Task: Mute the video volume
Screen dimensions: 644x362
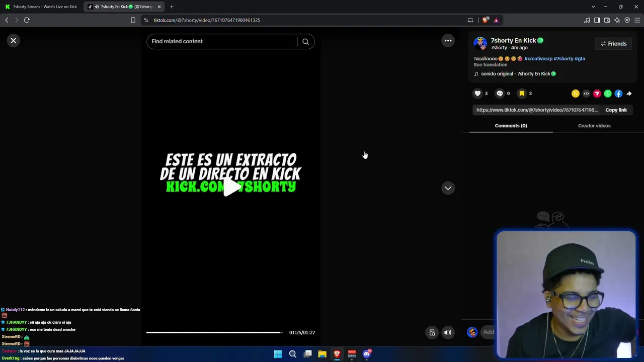Action: click(448, 332)
